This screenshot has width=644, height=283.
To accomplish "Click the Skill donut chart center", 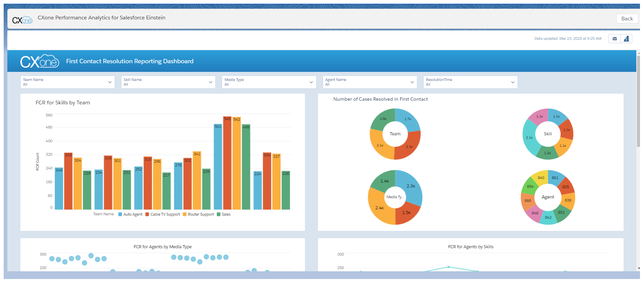I will [x=548, y=134].
